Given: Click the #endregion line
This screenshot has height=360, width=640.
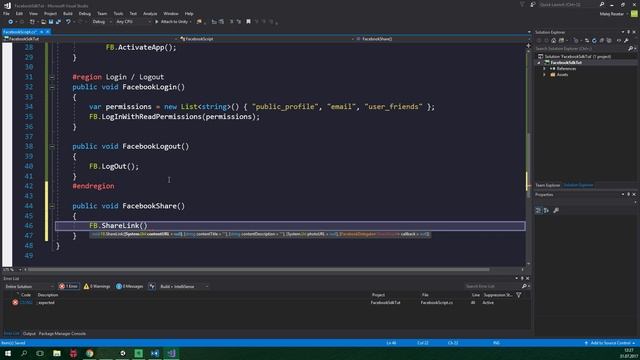Looking at the screenshot, I should [93, 186].
